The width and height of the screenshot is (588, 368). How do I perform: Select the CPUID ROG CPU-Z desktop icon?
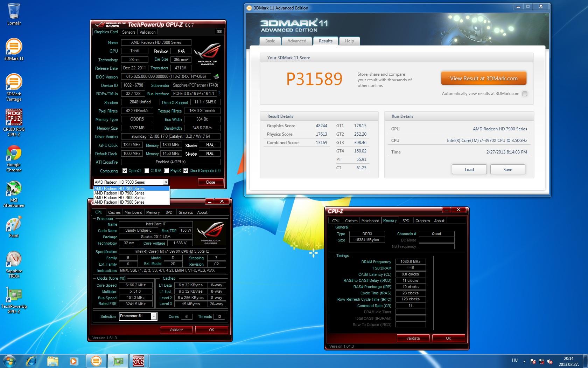[x=14, y=123]
